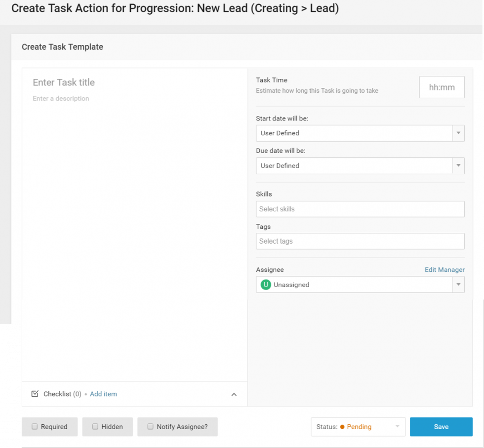Click the dropdown arrow beside Due date field
The width and height of the screenshot is (484, 448).
458,166
